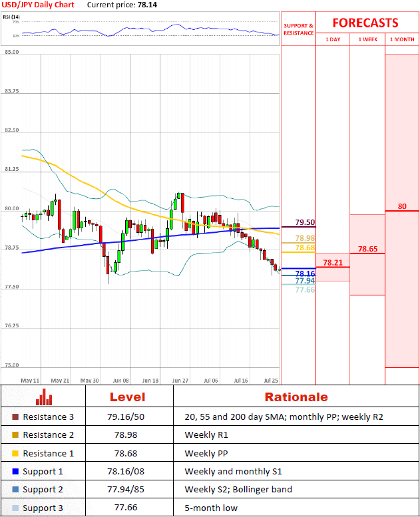Viewport: 420px width, 517px height.
Task: Click the Resistance 2 gold color square
Action: point(15,435)
